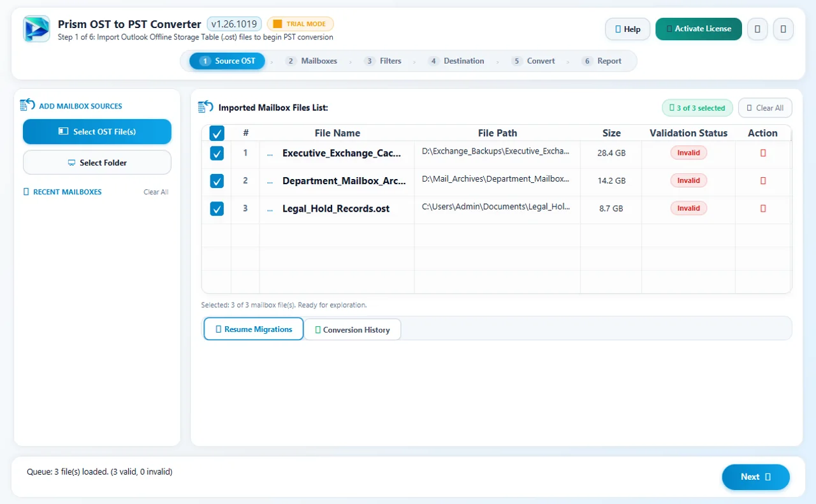Image resolution: width=816 pixels, height=504 pixels.
Task: Click the version label v1.26.1019
Action: click(234, 24)
